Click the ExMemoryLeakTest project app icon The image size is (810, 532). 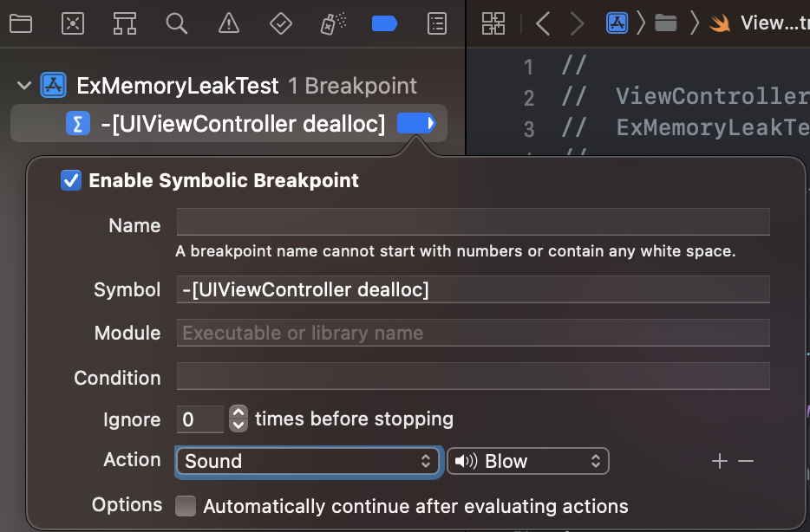point(54,85)
